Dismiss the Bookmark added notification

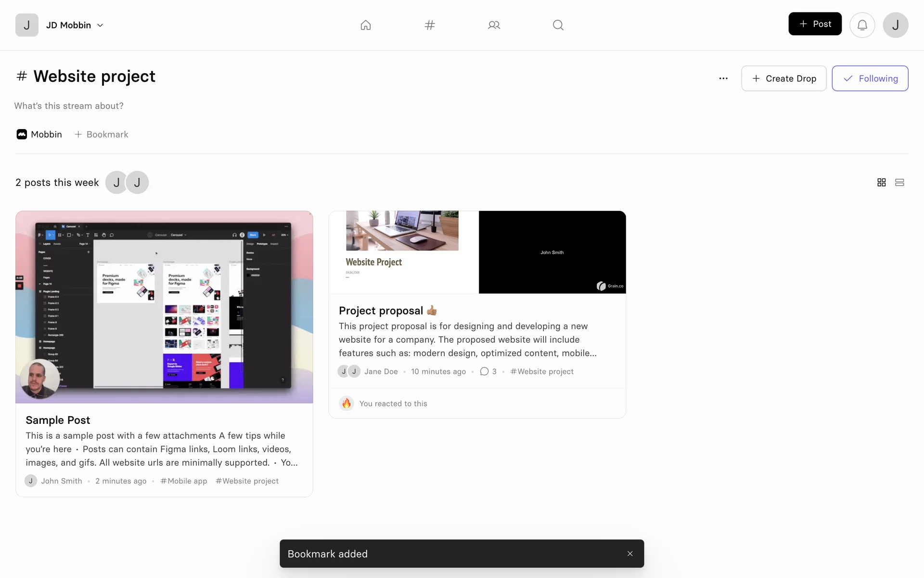click(630, 554)
